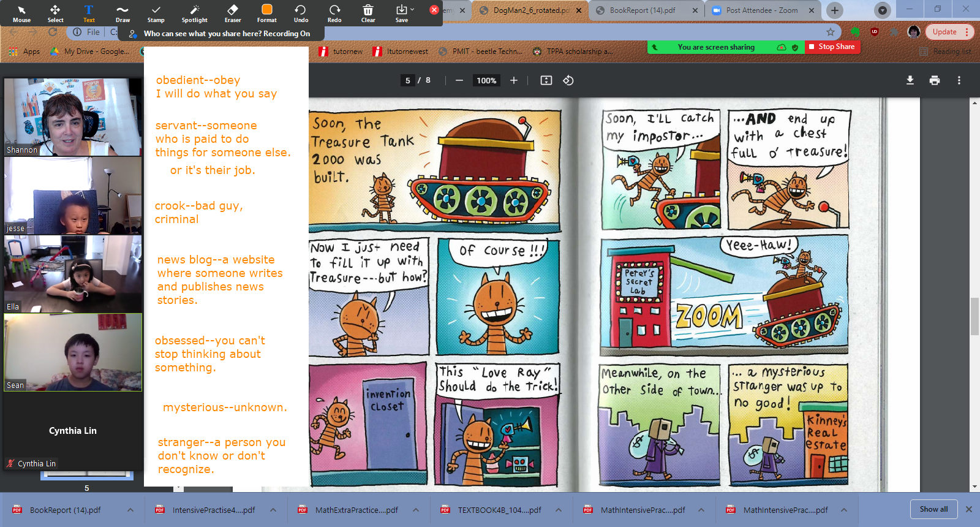Screen dimensions: 980x527
Task: Click the Chrome Update button
Action: [949, 32]
